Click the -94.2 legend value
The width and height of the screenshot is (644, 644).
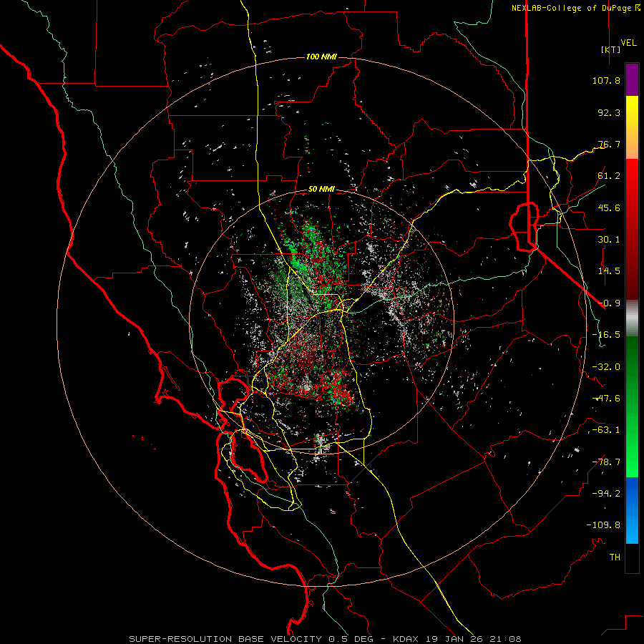[606, 494]
